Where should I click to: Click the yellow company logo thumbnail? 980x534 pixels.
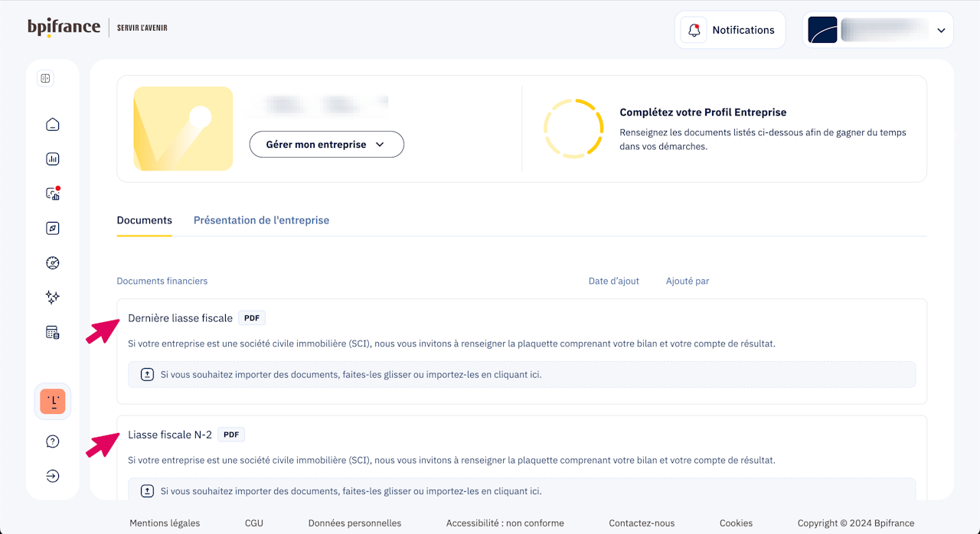click(183, 129)
